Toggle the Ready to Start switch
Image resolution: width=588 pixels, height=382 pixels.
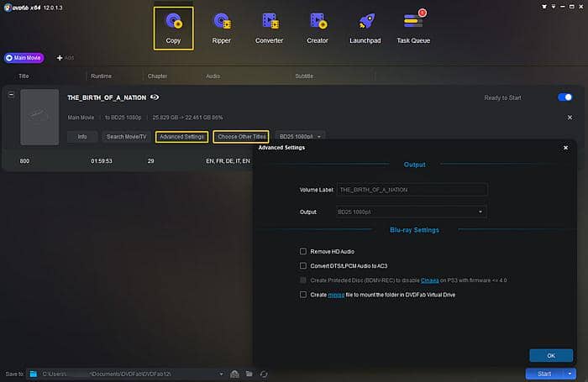564,97
